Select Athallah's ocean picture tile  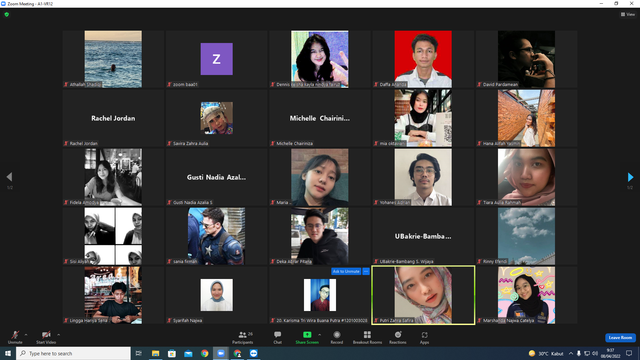113,59
